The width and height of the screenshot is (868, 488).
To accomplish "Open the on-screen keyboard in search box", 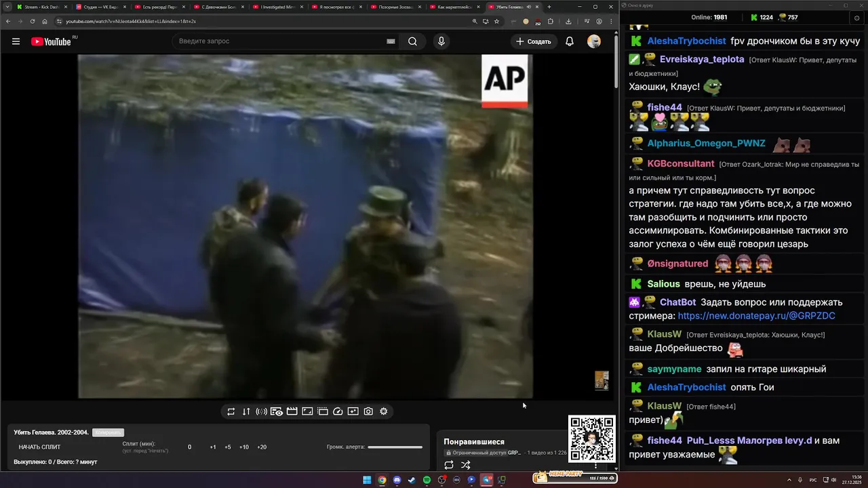I will click(391, 41).
